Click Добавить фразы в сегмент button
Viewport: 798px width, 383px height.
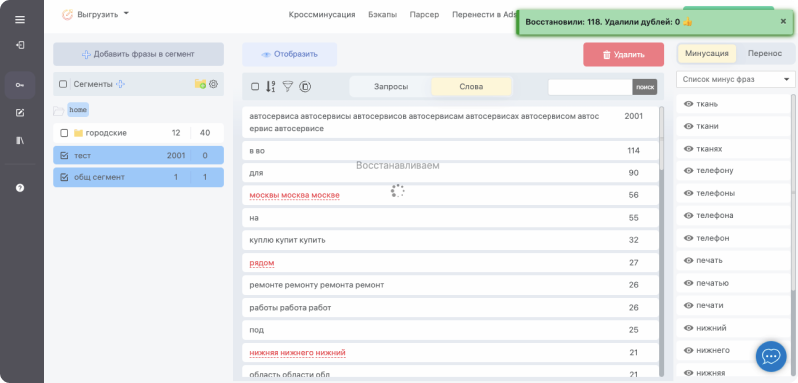[138, 54]
